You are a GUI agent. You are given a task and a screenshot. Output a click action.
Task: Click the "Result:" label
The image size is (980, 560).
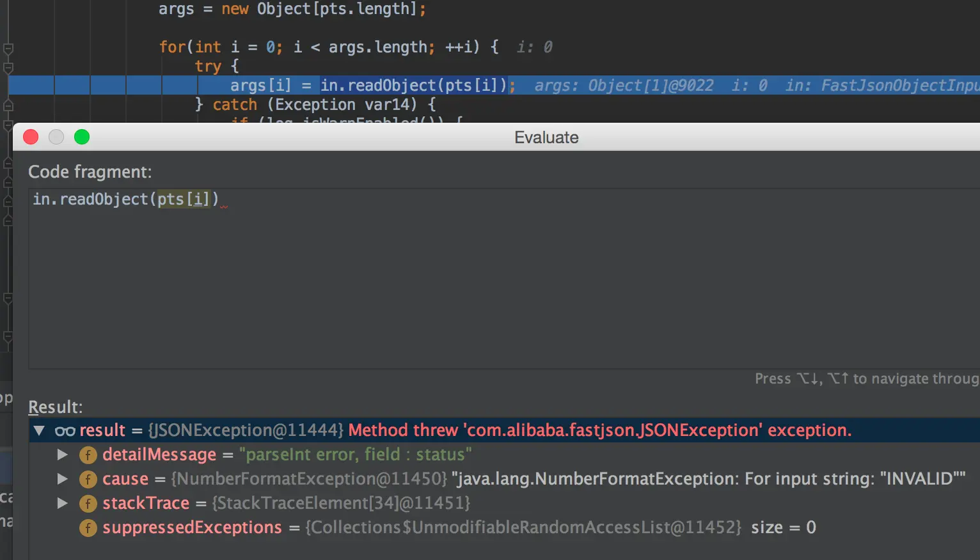pos(56,407)
